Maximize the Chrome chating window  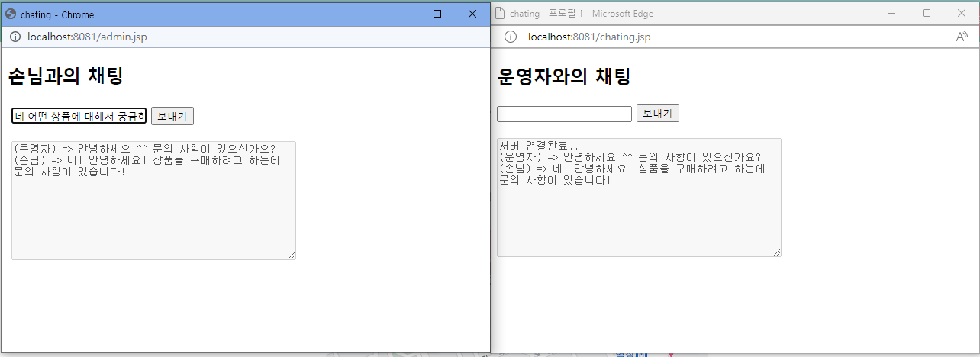tap(437, 14)
